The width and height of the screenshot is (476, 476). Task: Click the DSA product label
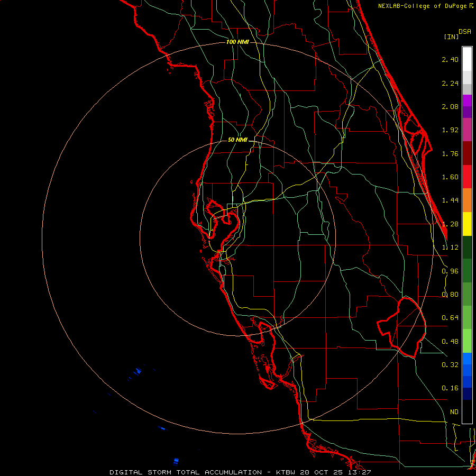coord(465,32)
